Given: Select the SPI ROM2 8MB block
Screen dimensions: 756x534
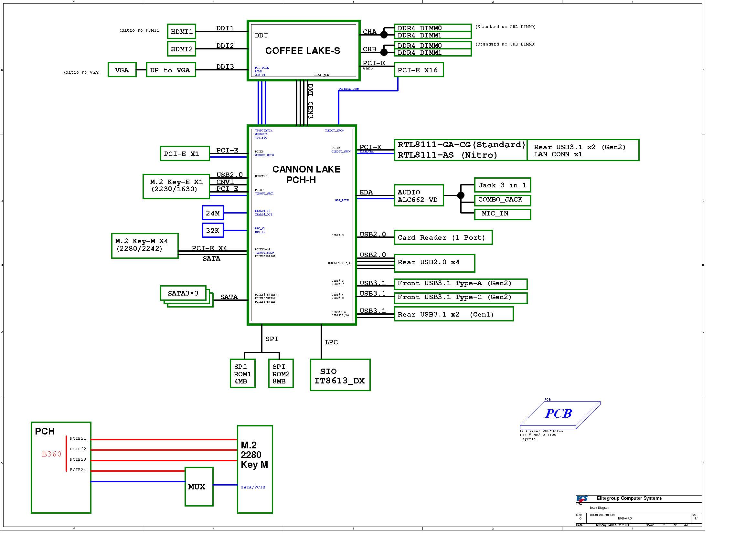Looking at the screenshot, I should point(281,373).
